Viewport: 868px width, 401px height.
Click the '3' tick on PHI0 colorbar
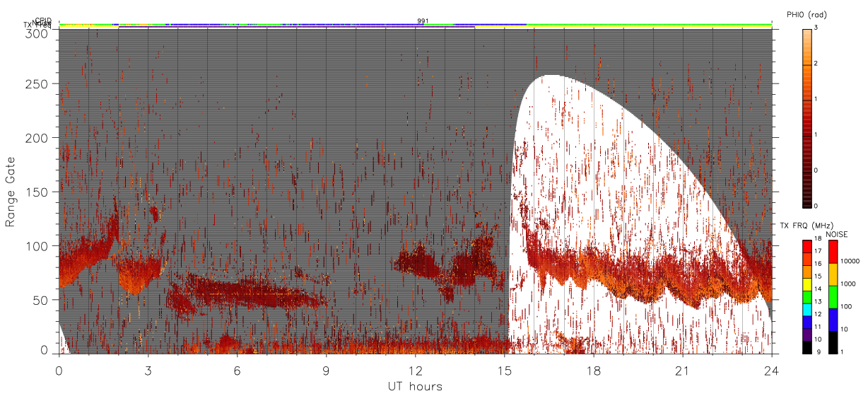pos(816,28)
